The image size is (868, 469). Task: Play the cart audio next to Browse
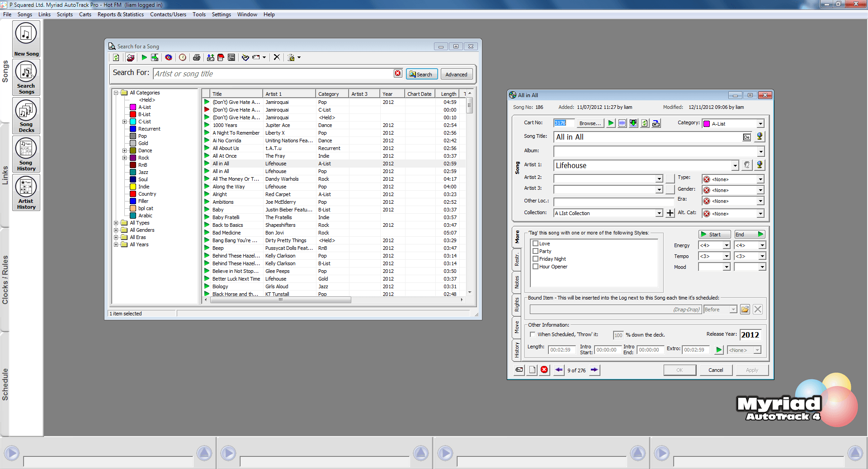611,123
